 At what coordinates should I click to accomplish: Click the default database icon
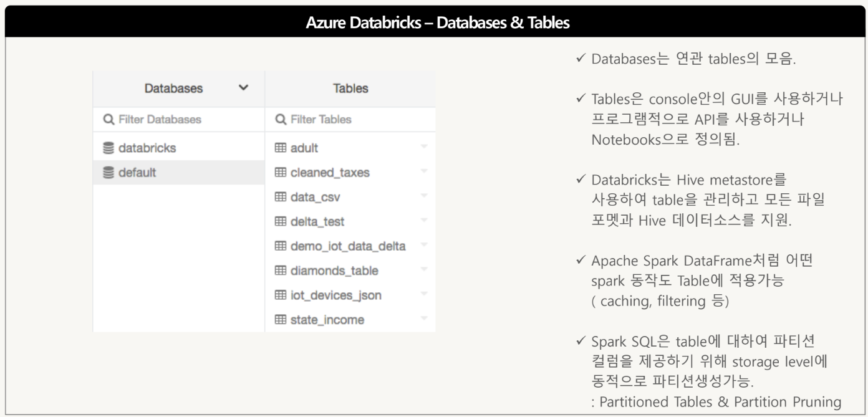(x=109, y=173)
